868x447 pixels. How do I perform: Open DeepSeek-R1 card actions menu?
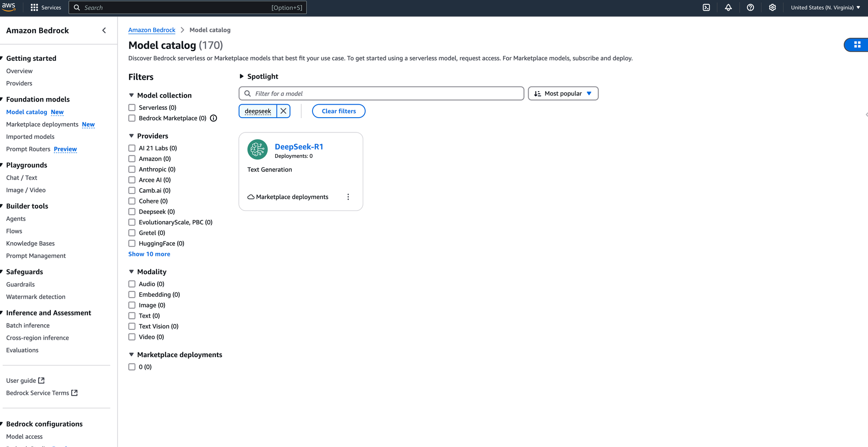pos(348,197)
